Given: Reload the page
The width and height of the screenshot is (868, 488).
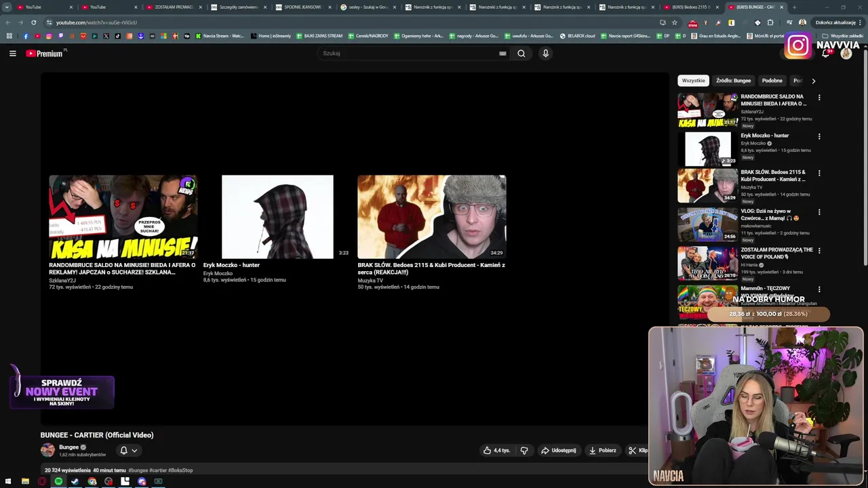Looking at the screenshot, I should point(33,22).
